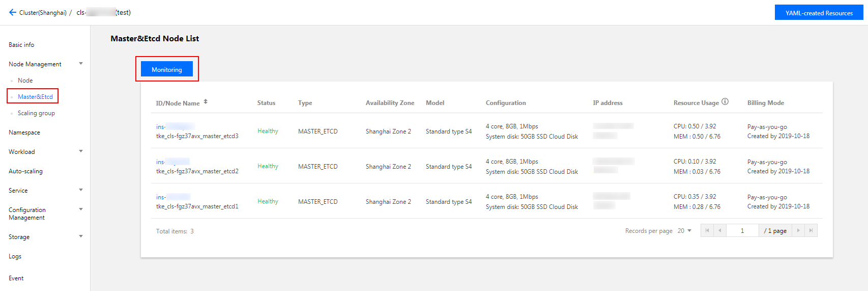Screen dimensions: 868x291
Task: Click the back arrow next to Cluster(Shanghai)
Action: pyautogui.click(x=13, y=12)
